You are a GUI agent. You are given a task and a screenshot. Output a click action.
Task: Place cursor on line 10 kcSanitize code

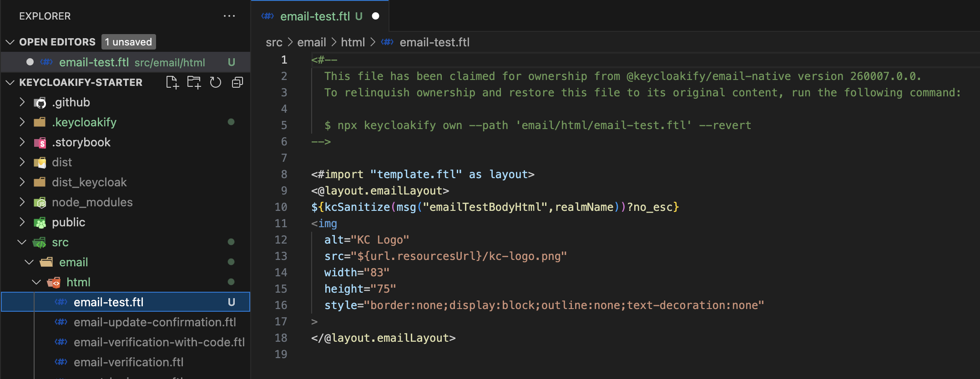pyautogui.click(x=357, y=207)
